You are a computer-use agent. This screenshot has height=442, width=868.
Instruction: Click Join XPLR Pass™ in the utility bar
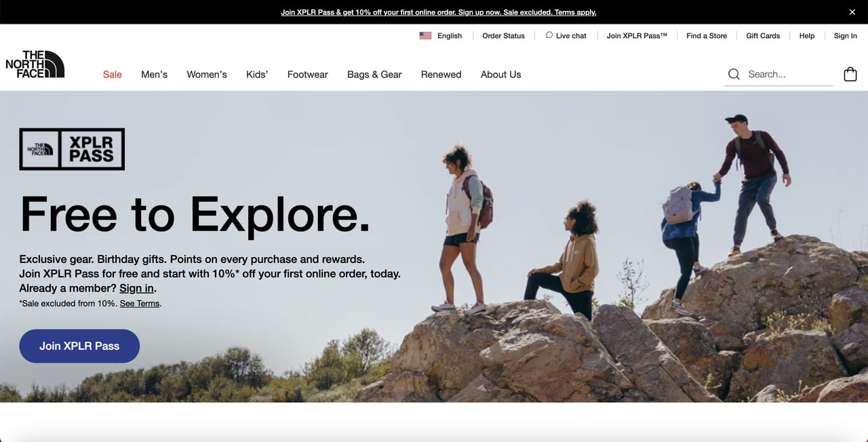(637, 36)
